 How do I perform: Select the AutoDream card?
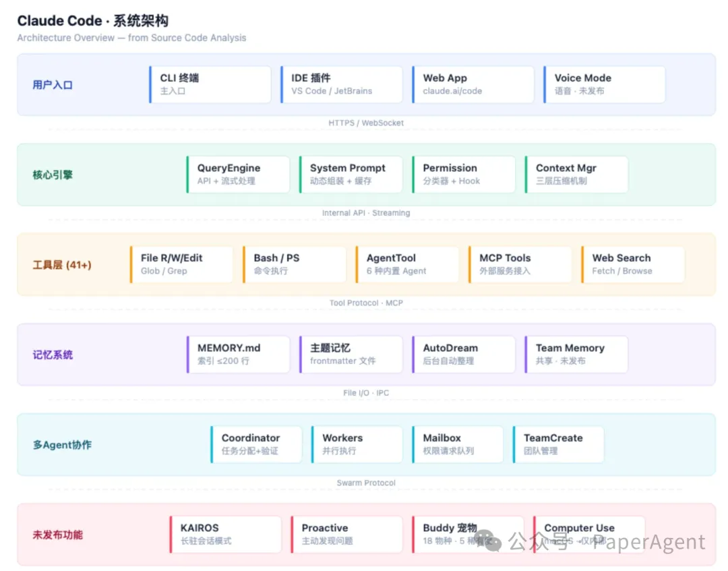point(464,355)
